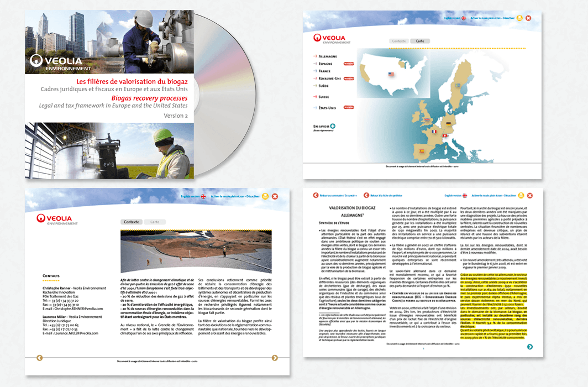This screenshot has width=588, height=387.
Task: Select Royaume-Uni in the country list
Action: [x=327, y=79]
